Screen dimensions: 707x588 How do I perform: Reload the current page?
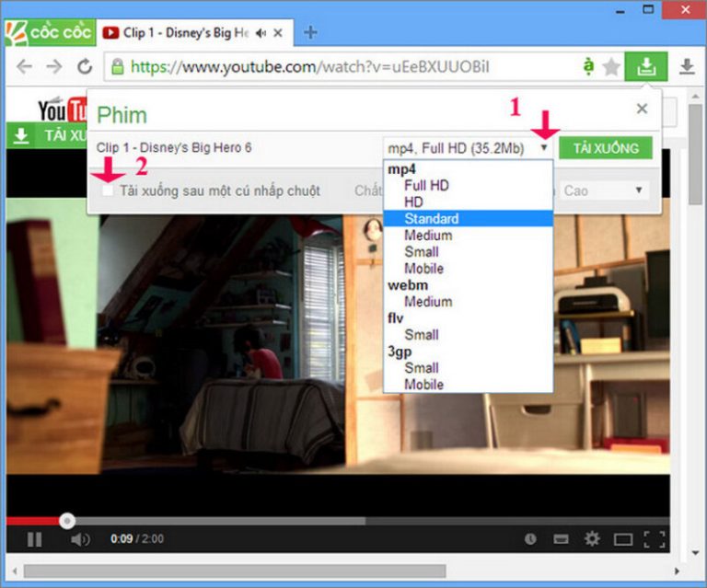pyautogui.click(x=85, y=66)
